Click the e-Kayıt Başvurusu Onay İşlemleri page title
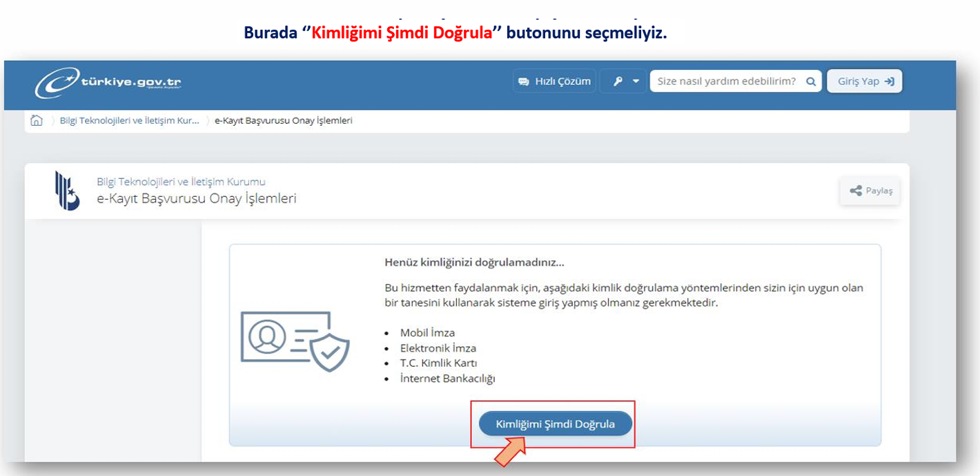The image size is (980, 476). 197,199
